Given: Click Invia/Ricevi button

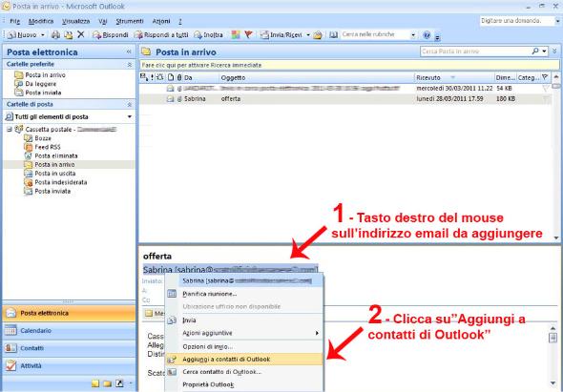Looking at the screenshot, I should pyautogui.click(x=281, y=35).
